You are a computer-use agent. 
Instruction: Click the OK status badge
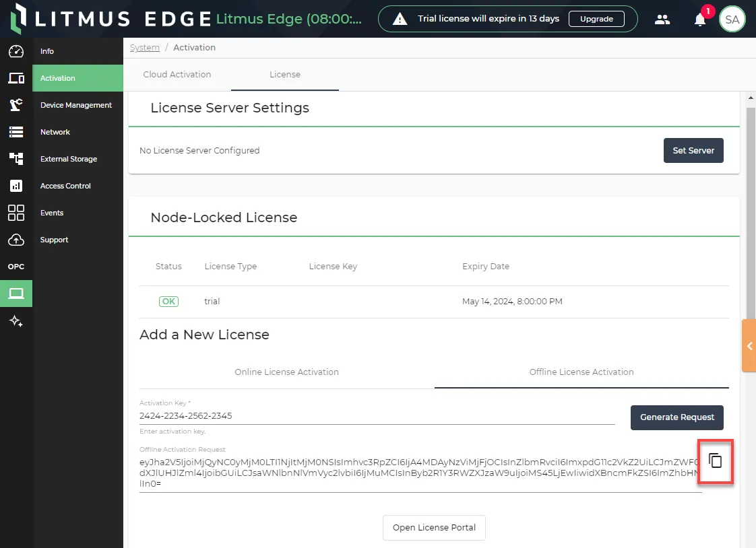point(168,302)
